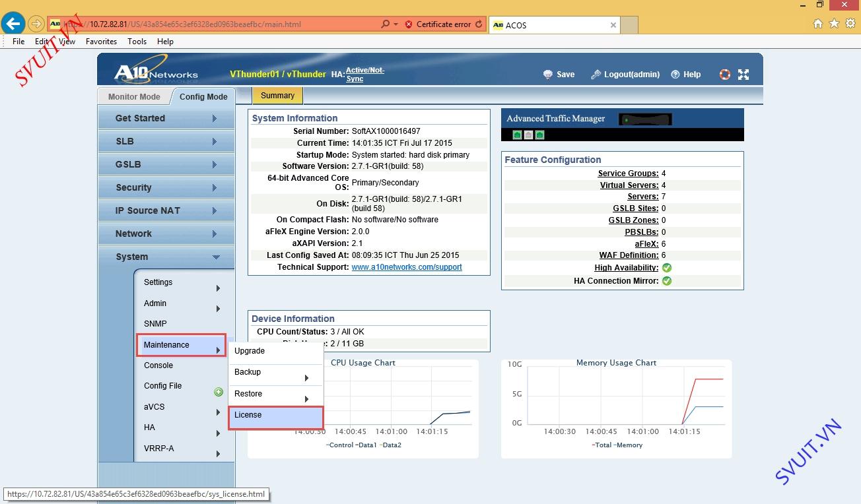This screenshot has height=504, width=861.
Task: Click the address bar search magnifier icon
Action: pyautogui.click(x=385, y=24)
